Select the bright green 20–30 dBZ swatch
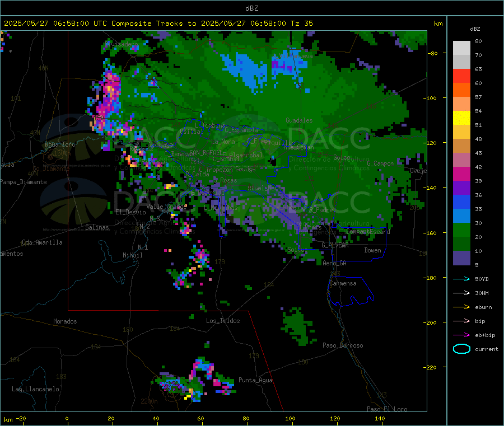 [x=461, y=230]
